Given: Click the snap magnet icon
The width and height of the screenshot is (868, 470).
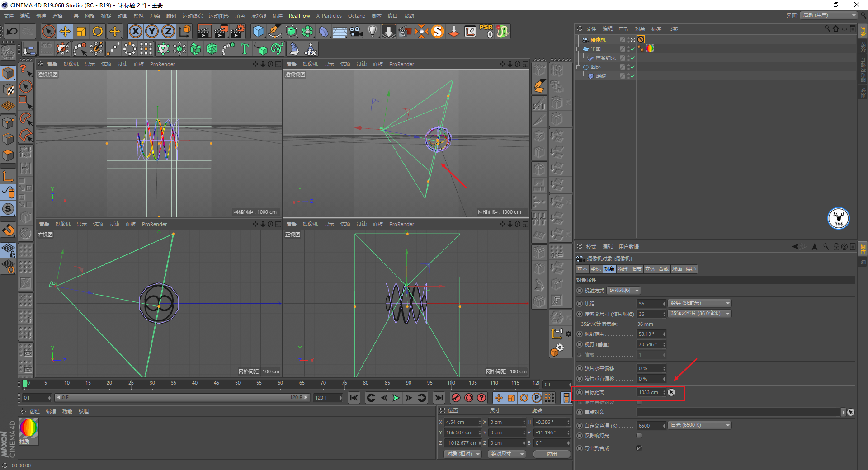Looking at the screenshot, I should (8, 230).
